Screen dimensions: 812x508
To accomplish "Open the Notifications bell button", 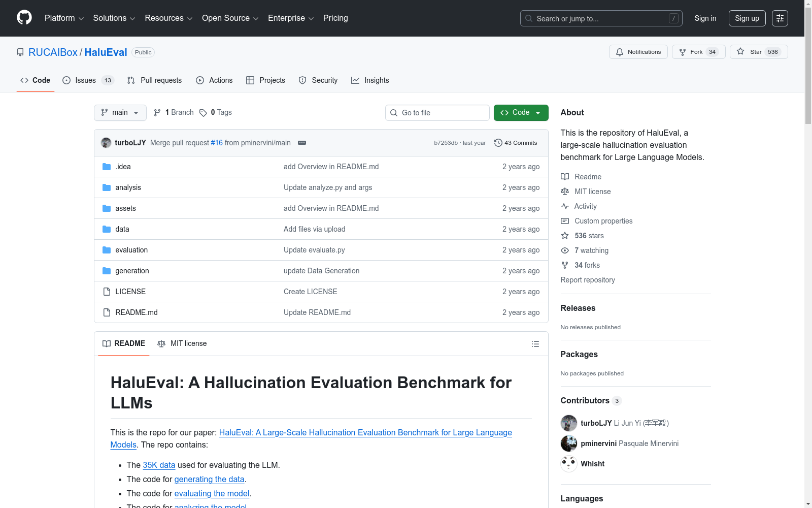I will (638, 52).
